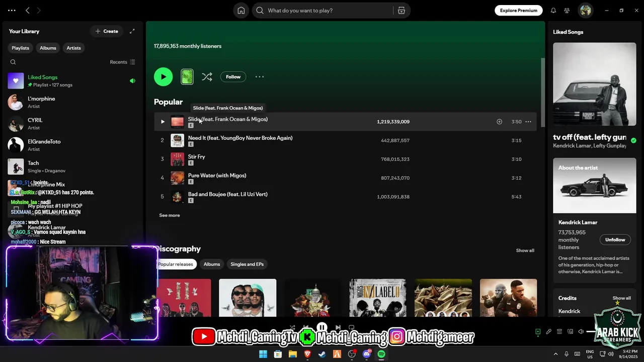Open the user profile avatar
Viewport: 644px width, 362px height.
pyautogui.click(x=585, y=10)
